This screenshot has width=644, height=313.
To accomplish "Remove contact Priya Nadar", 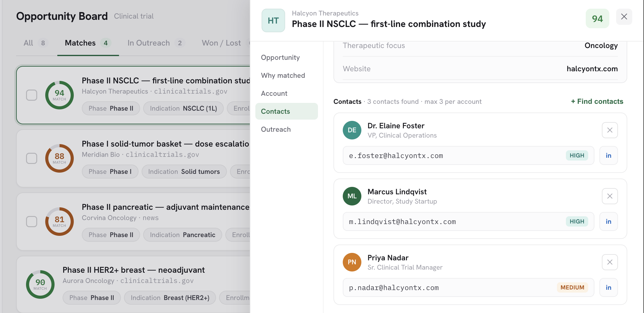I will point(610,262).
